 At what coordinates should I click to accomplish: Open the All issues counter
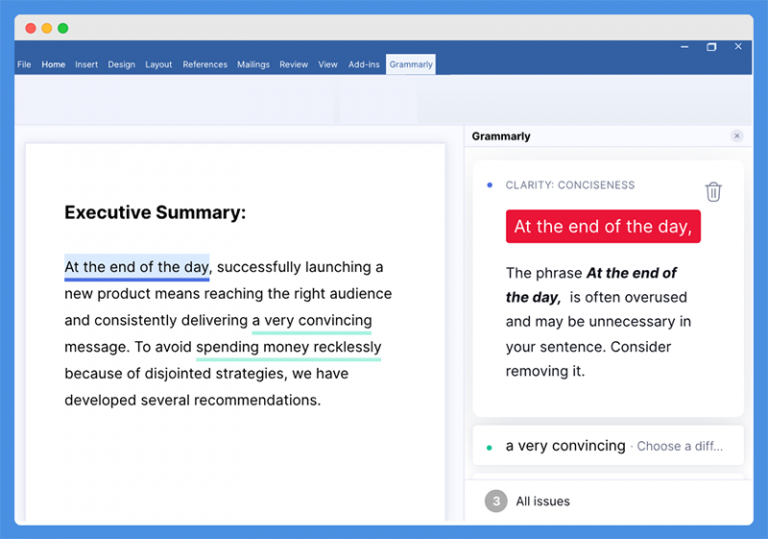[528, 501]
